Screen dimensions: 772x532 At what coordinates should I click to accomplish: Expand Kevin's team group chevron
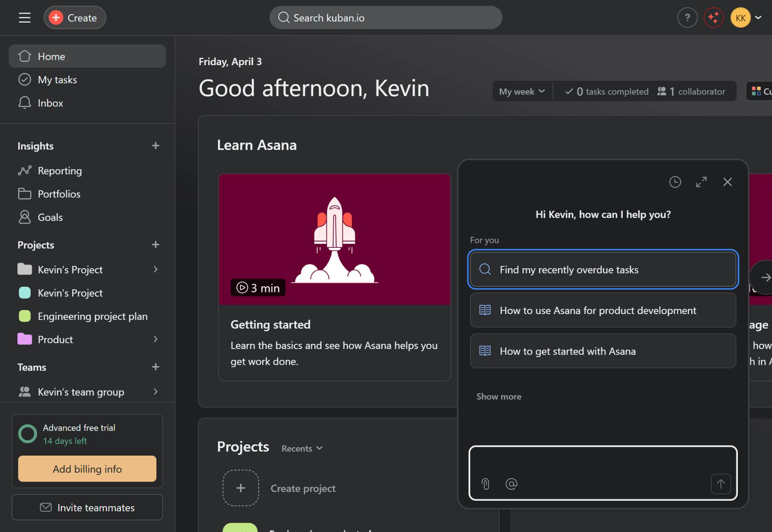click(156, 392)
